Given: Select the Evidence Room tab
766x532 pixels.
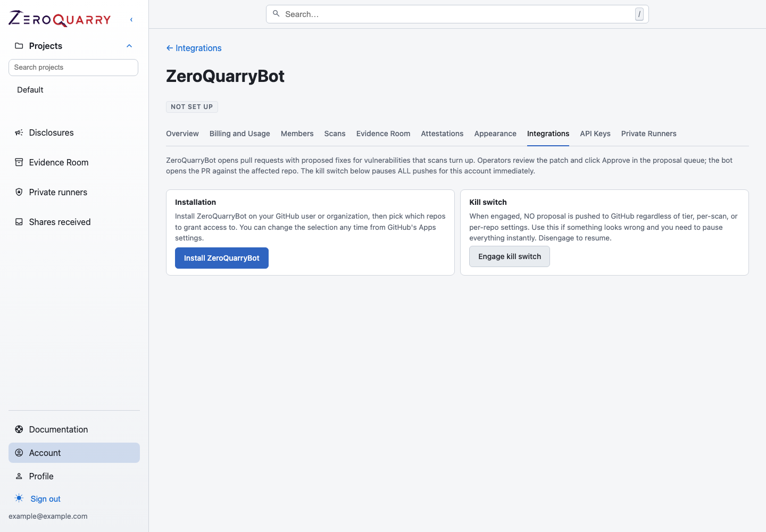Looking at the screenshot, I should pos(383,134).
